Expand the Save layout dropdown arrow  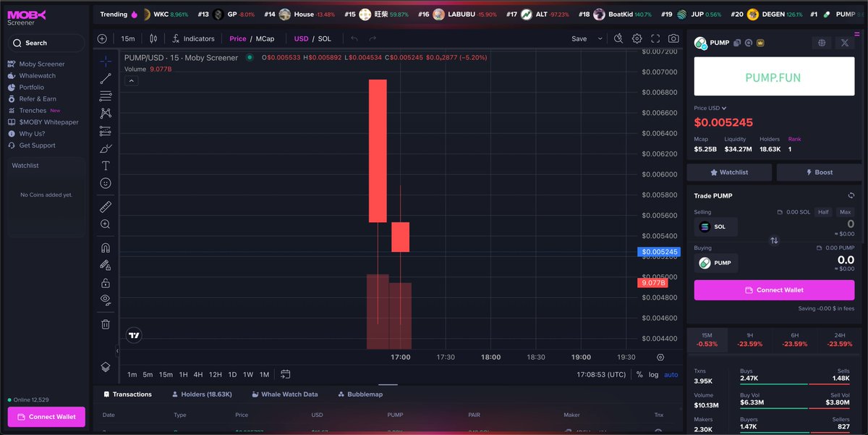(599, 38)
